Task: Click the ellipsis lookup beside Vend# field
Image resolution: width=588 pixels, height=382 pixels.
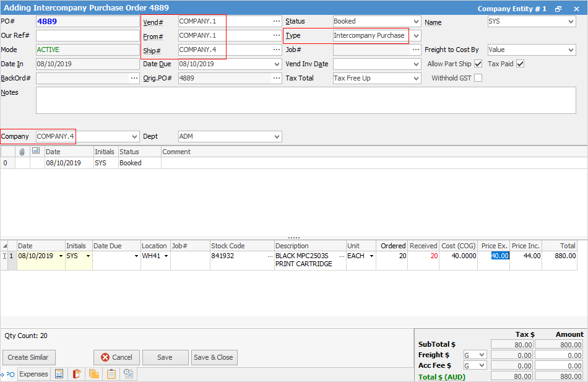Action: pyautogui.click(x=276, y=21)
